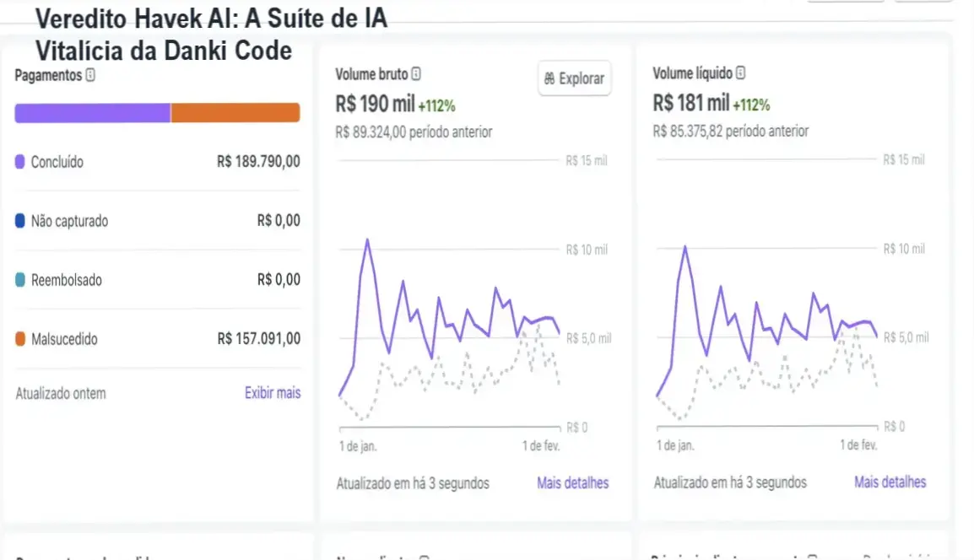The height and width of the screenshot is (560, 974).
Task: Click the Pagamentos card title
Action: click(48, 75)
